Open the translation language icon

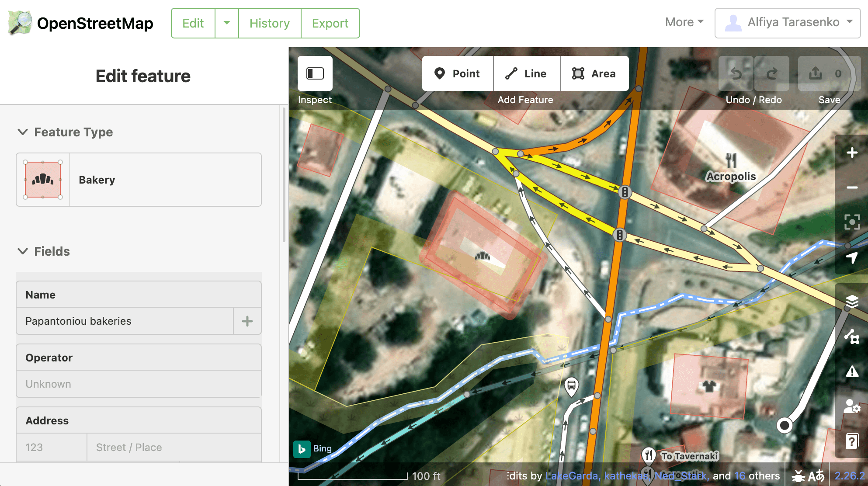(x=816, y=476)
